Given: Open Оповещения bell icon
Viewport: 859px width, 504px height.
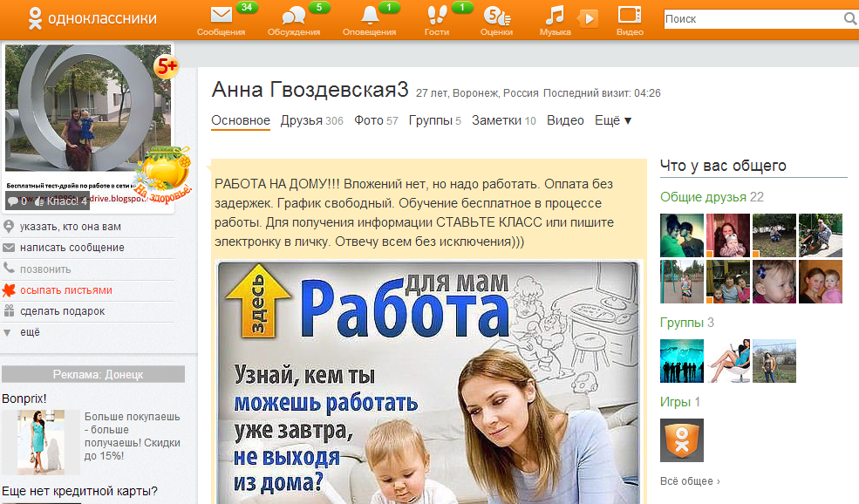Looking at the screenshot, I should pyautogui.click(x=370, y=16).
